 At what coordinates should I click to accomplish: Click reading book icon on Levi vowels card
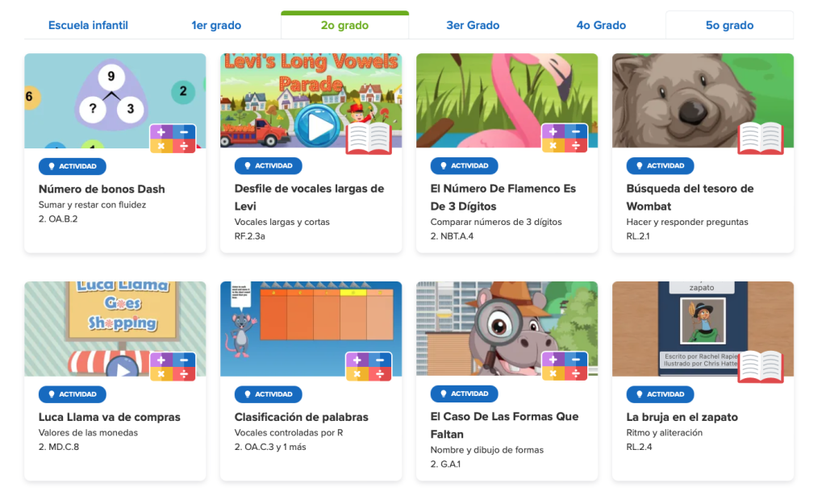(369, 139)
